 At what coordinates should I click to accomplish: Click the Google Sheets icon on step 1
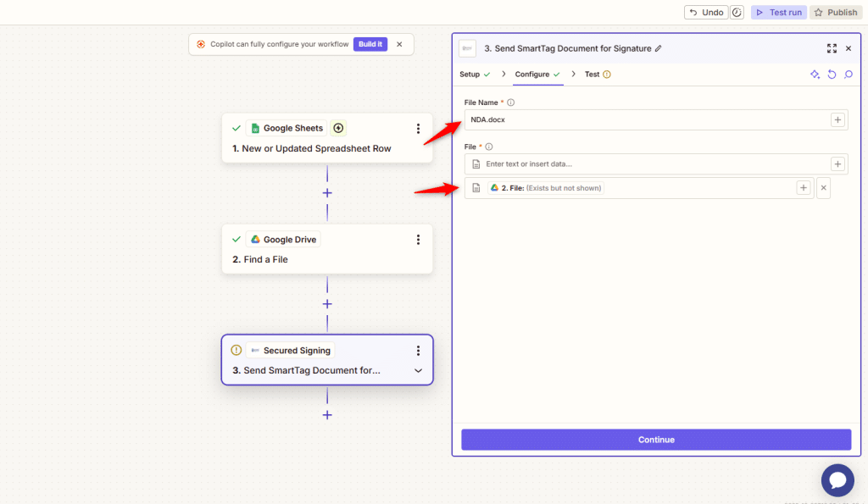254,127
